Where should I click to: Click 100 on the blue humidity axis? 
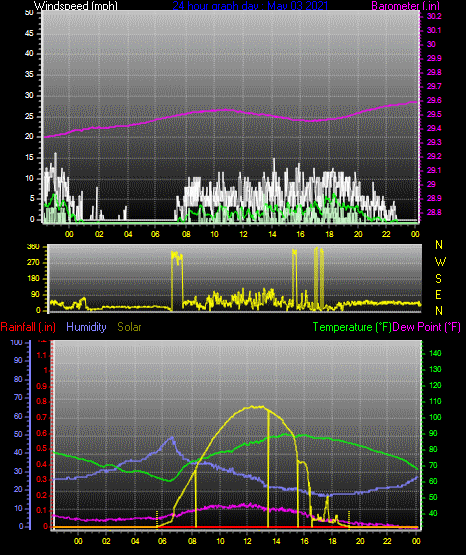click(16, 343)
